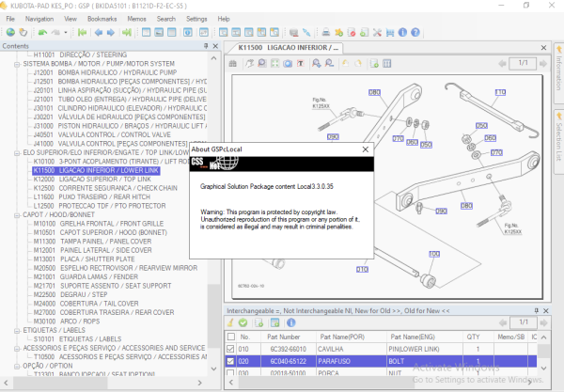Image resolution: width=564 pixels, height=392 pixels.
Task: Collapse OPÇÃO / OPTION tree node
Action: click(17, 366)
